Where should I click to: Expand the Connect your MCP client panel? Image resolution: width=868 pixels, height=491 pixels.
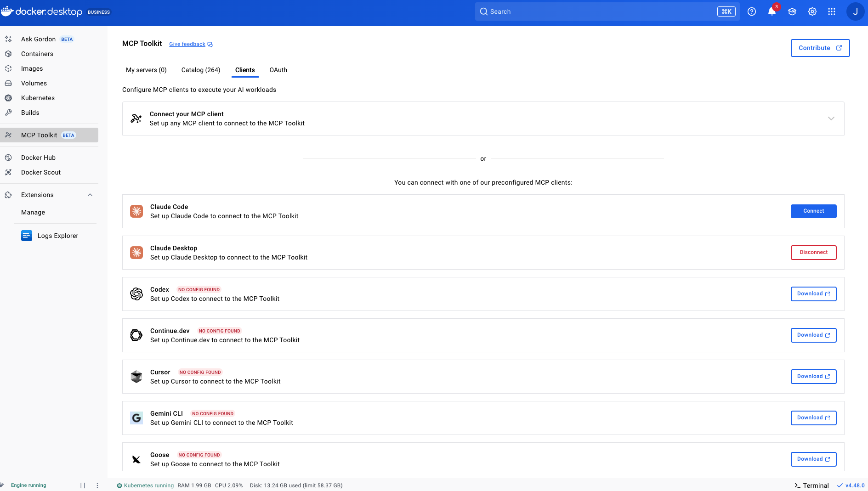click(x=831, y=119)
